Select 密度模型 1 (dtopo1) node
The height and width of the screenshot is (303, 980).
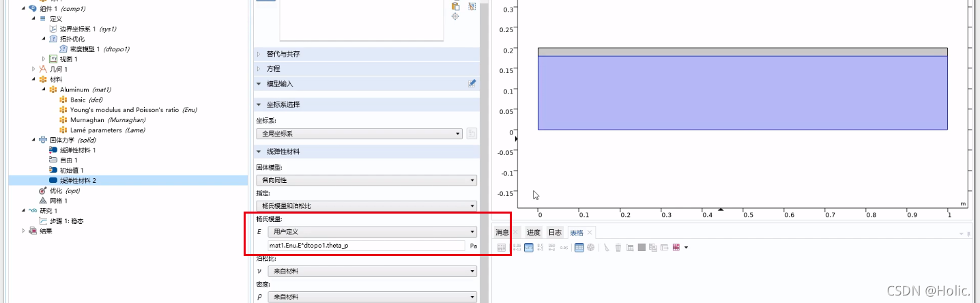(x=100, y=49)
